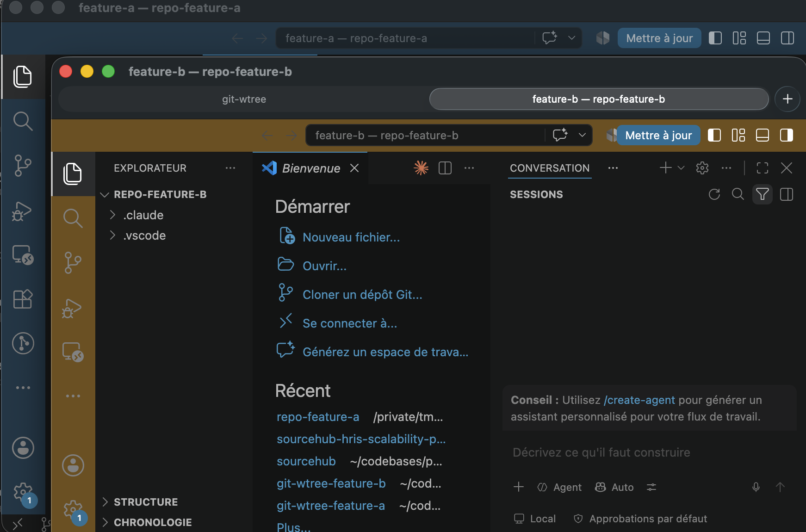Open Git Graph icon in feature-a window
Viewport: 806px width, 532px height.
[23, 344]
